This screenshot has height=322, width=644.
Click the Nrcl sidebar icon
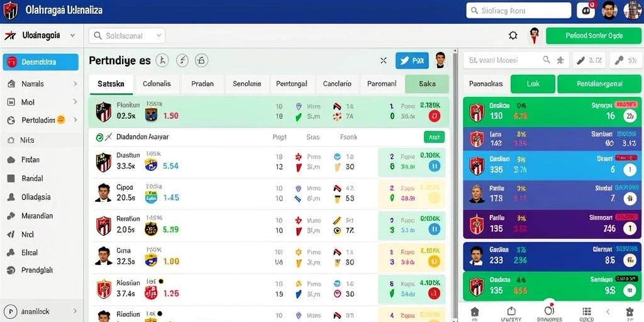click(11, 235)
